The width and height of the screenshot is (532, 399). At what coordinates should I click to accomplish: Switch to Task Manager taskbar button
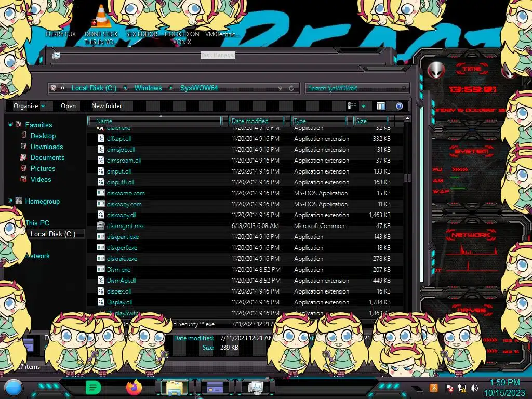point(255,388)
